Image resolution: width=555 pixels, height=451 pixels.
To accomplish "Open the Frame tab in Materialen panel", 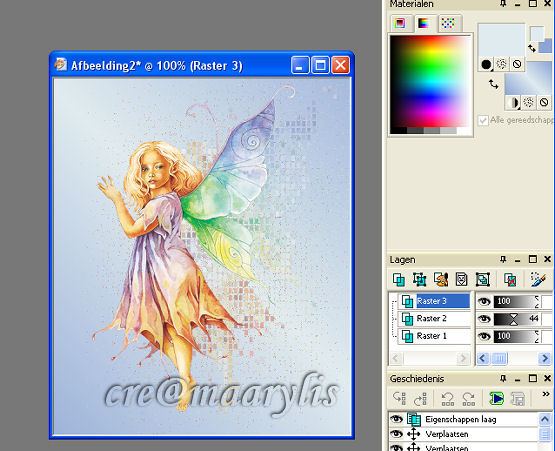I will tap(400, 23).
